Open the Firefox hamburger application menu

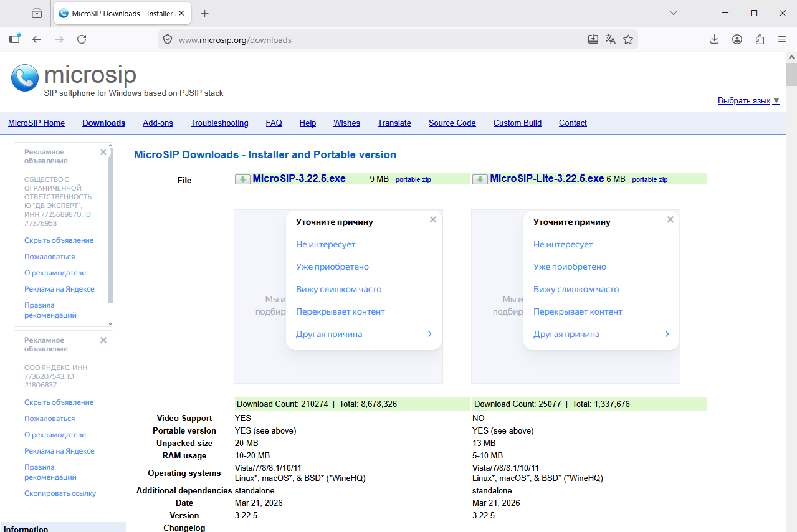click(x=782, y=39)
